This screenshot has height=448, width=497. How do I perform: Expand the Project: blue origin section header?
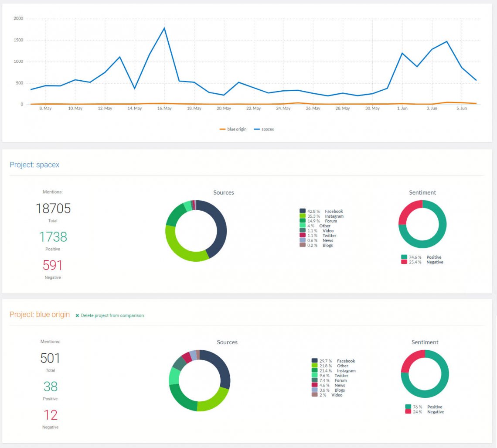coord(39,314)
